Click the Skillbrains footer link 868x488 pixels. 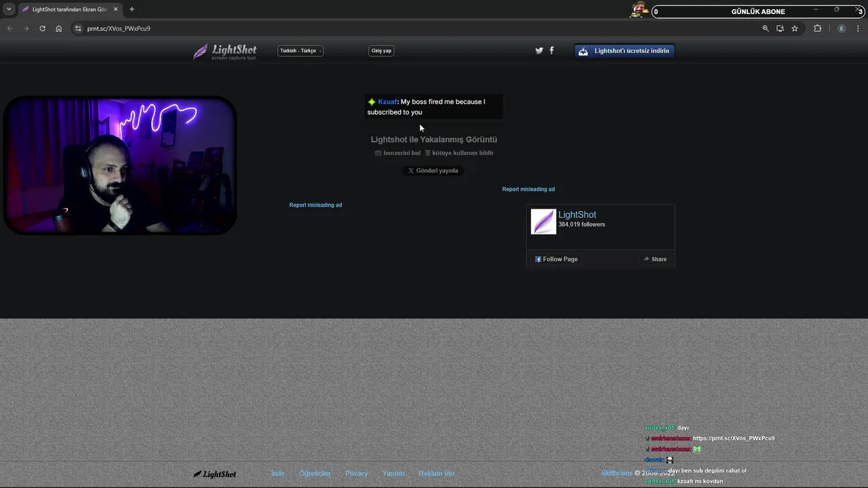coord(616,473)
